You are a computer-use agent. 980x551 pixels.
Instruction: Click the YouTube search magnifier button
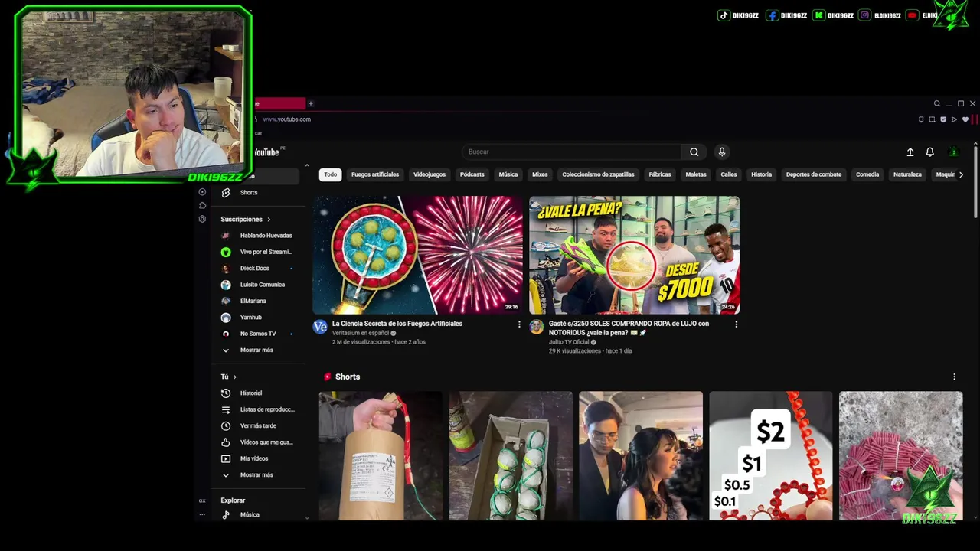(x=694, y=152)
